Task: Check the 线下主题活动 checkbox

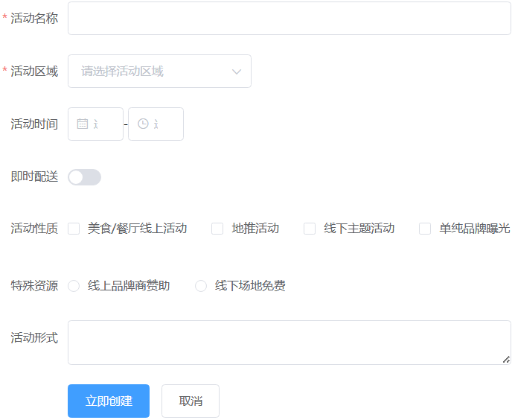Action: (310, 229)
